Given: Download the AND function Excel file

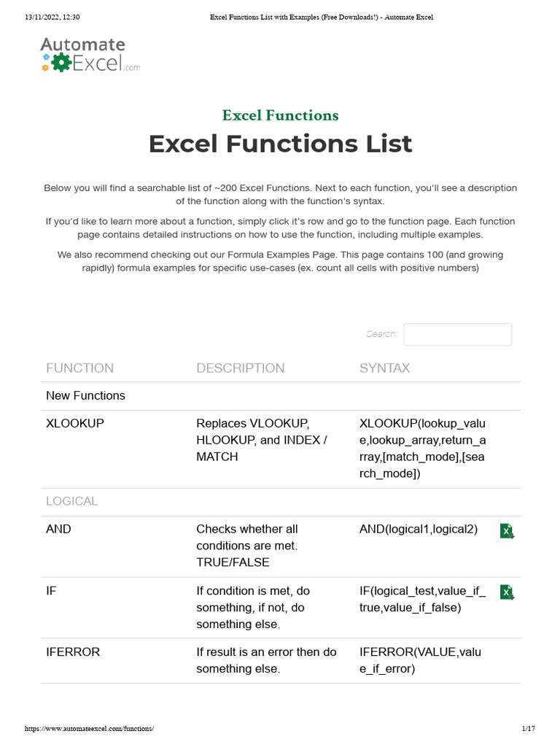Looking at the screenshot, I should [507, 531].
